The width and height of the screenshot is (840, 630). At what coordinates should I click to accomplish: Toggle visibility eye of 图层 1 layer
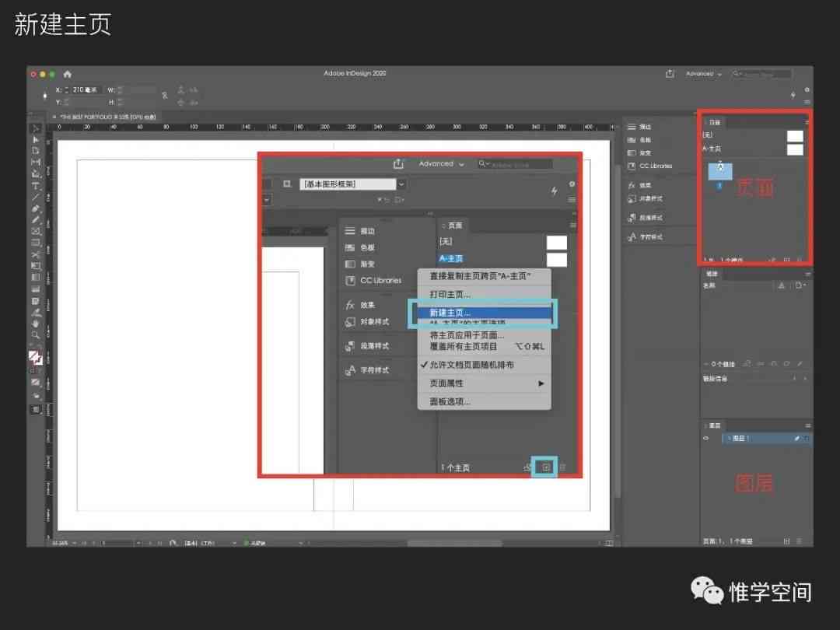pyautogui.click(x=706, y=438)
